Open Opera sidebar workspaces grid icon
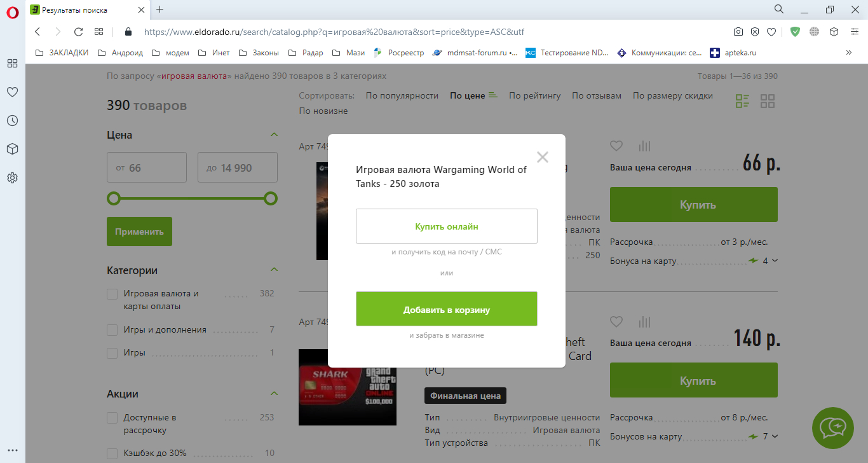The image size is (868, 463). 12,64
